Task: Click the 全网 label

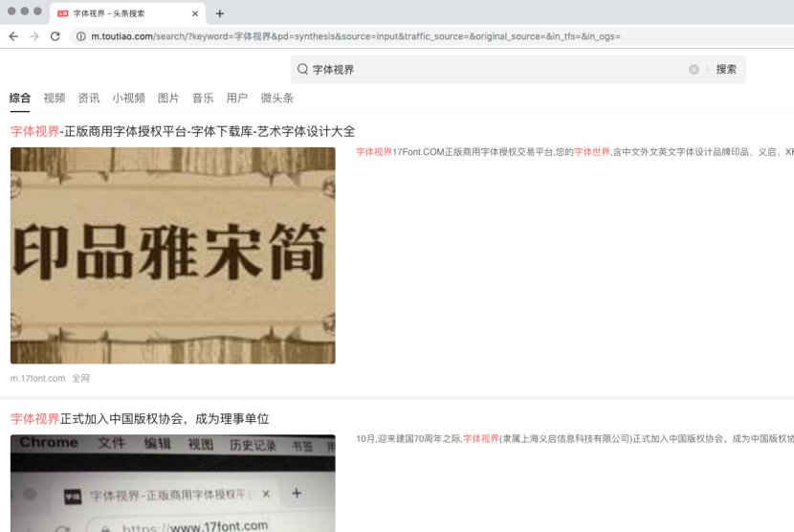Action: pyautogui.click(x=80, y=379)
